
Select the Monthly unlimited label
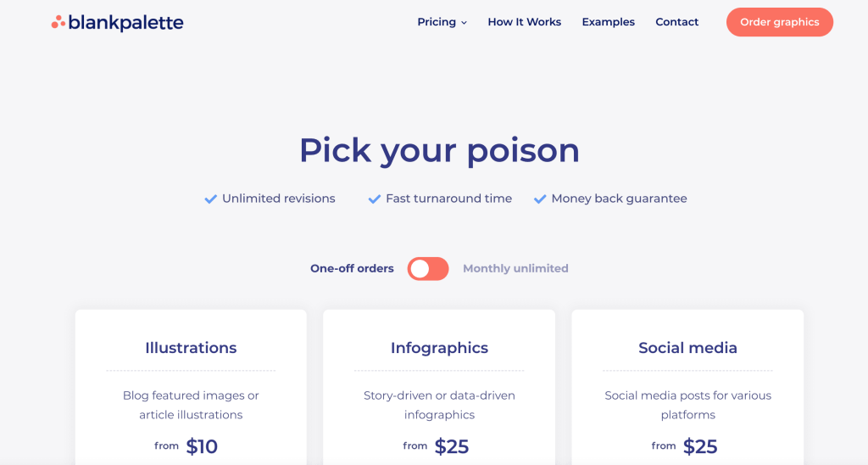click(x=515, y=268)
